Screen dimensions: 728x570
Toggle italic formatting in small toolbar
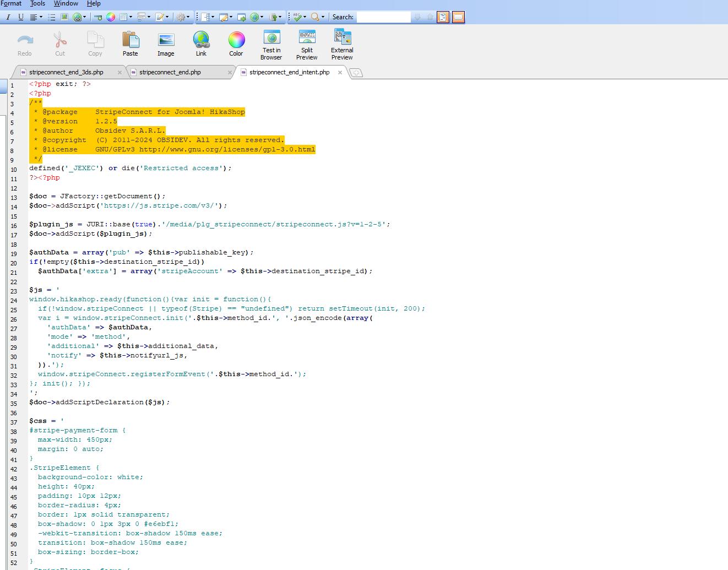8,17
